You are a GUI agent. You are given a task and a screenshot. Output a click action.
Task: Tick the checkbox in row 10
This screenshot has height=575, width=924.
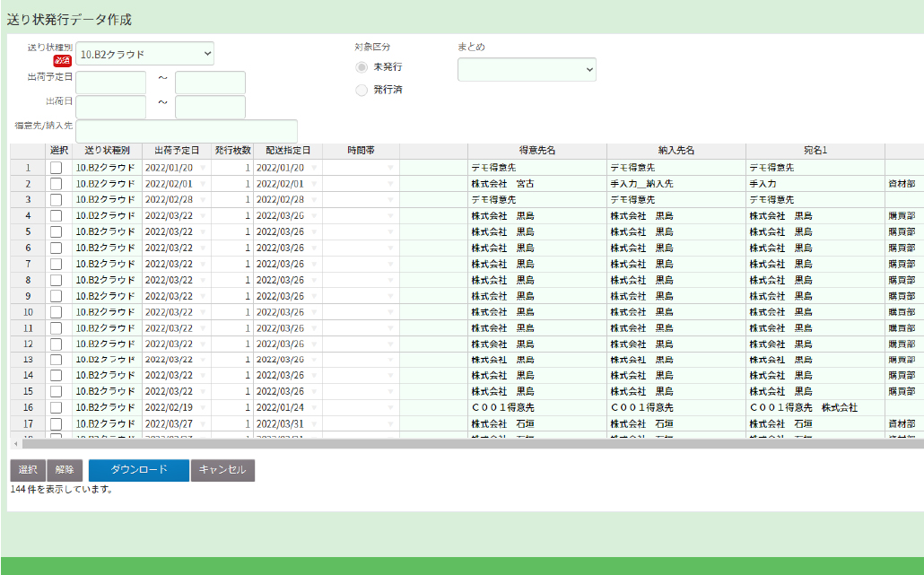click(x=56, y=312)
